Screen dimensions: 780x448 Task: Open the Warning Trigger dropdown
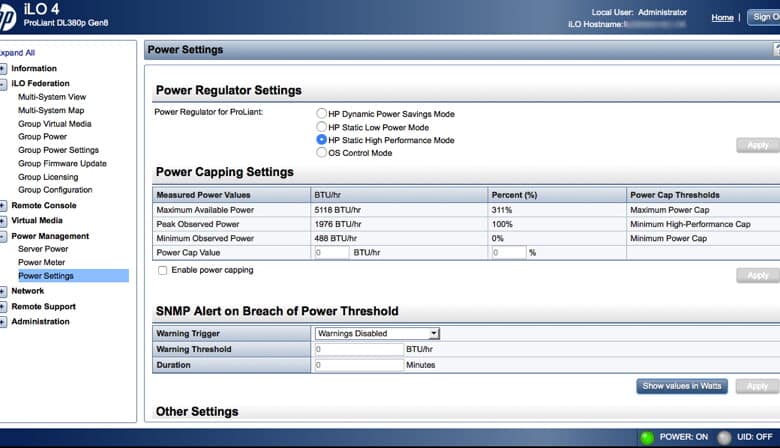(377, 334)
